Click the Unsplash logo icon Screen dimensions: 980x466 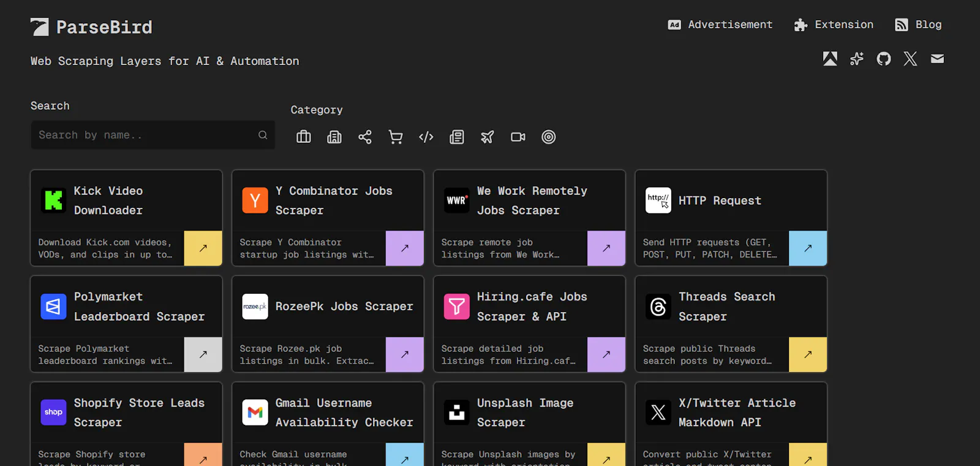[456, 413]
